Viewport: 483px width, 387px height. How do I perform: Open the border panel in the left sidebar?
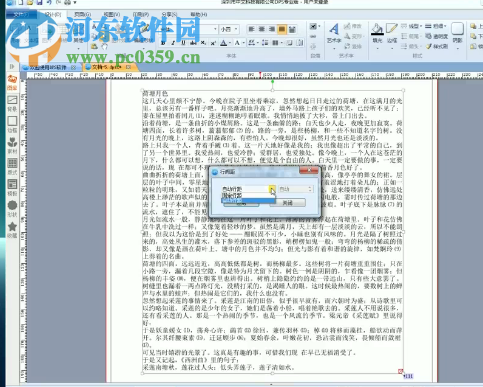pyautogui.click(x=12, y=124)
